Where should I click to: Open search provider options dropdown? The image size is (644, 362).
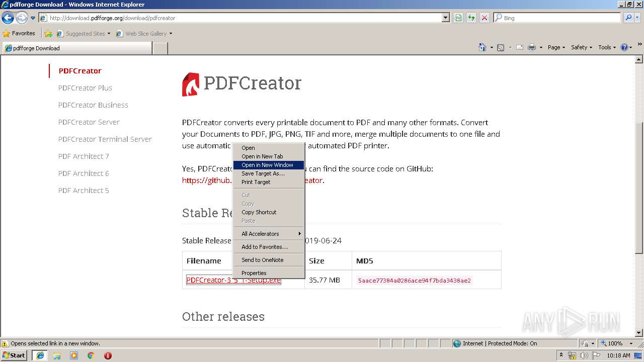pos(638,18)
